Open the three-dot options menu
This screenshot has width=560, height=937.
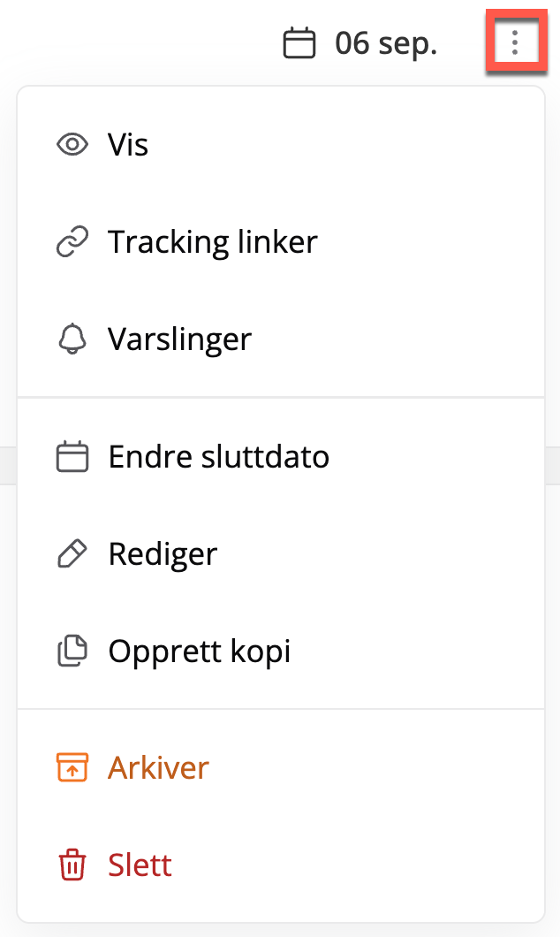(515, 43)
